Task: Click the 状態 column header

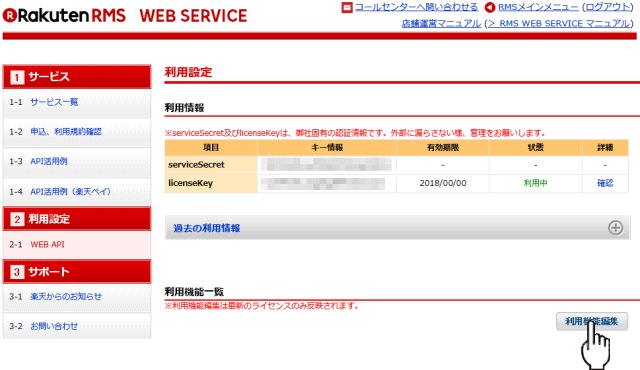Action: point(536,148)
